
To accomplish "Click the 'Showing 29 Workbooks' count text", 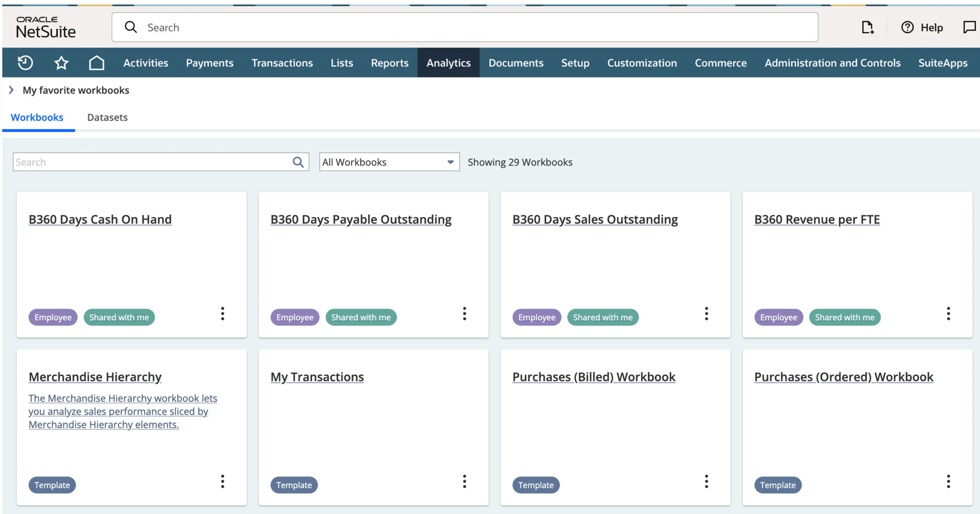I will (x=520, y=162).
